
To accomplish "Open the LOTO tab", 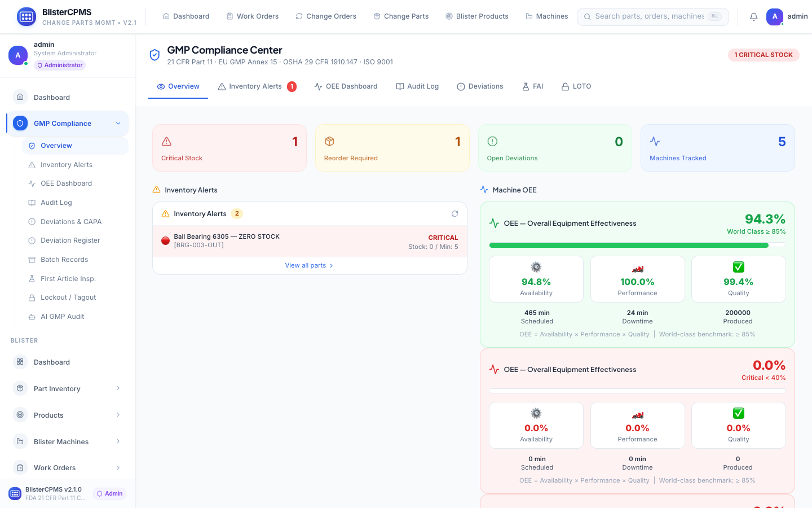I will [x=576, y=86].
